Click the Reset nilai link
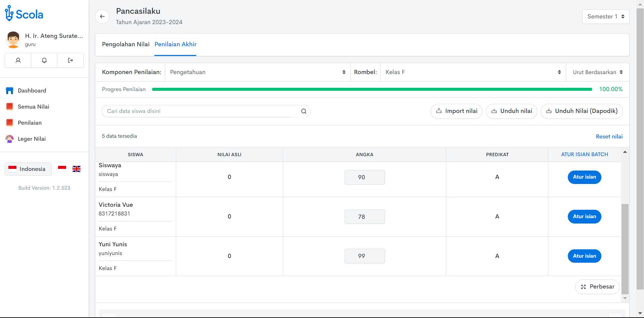This screenshot has width=644, height=318. pyautogui.click(x=609, y=136)
